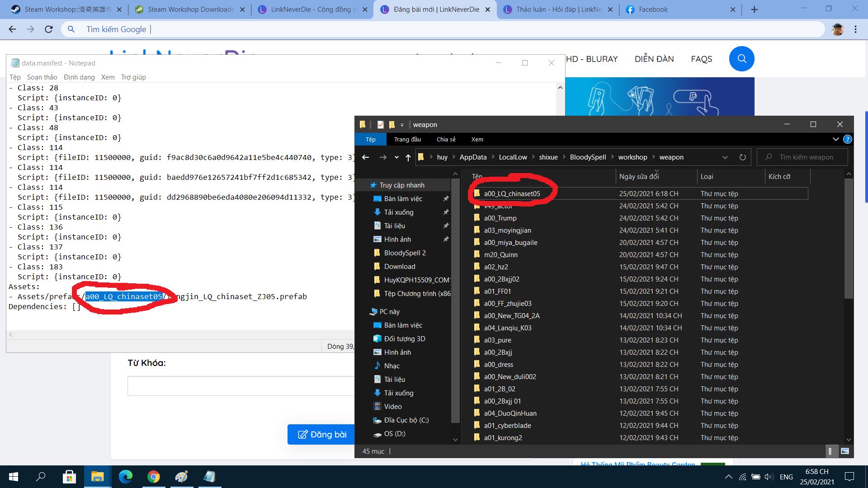Click the Đăng bài button
868x488 pixels.
(322, 434)
